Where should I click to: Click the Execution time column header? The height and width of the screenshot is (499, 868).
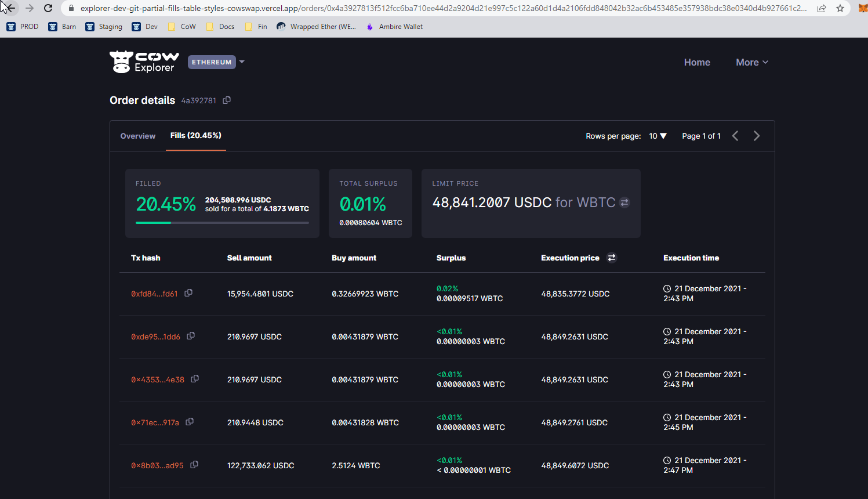[x=691, y=258]
